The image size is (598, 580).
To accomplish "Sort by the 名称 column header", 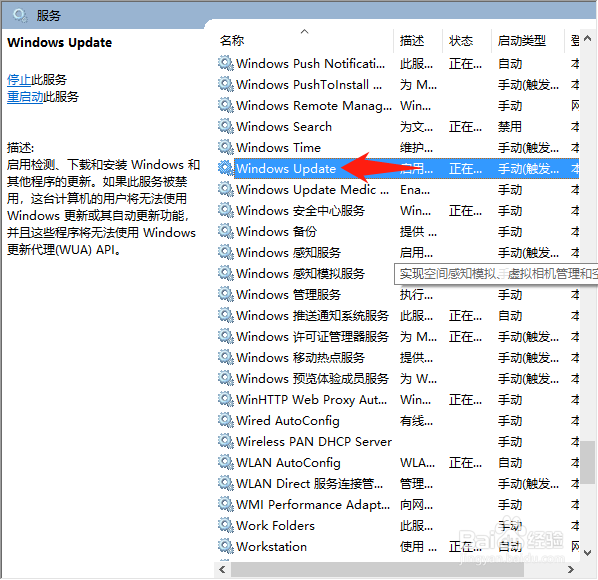I will (232, 40).
